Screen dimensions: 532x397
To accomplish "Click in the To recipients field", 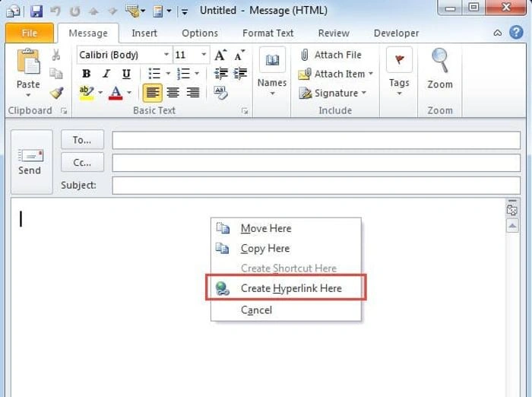I will (316, 140).
